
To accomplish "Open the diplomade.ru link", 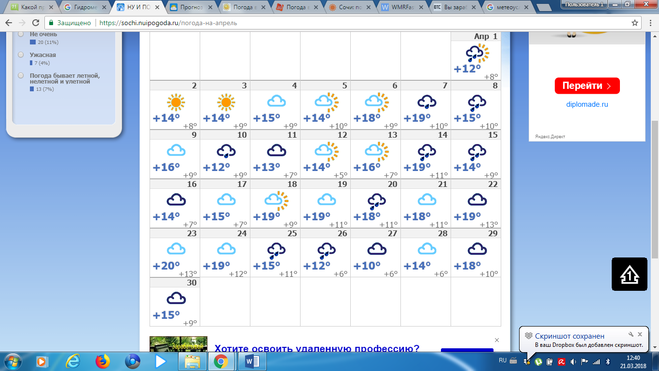I will pos(587,104).
